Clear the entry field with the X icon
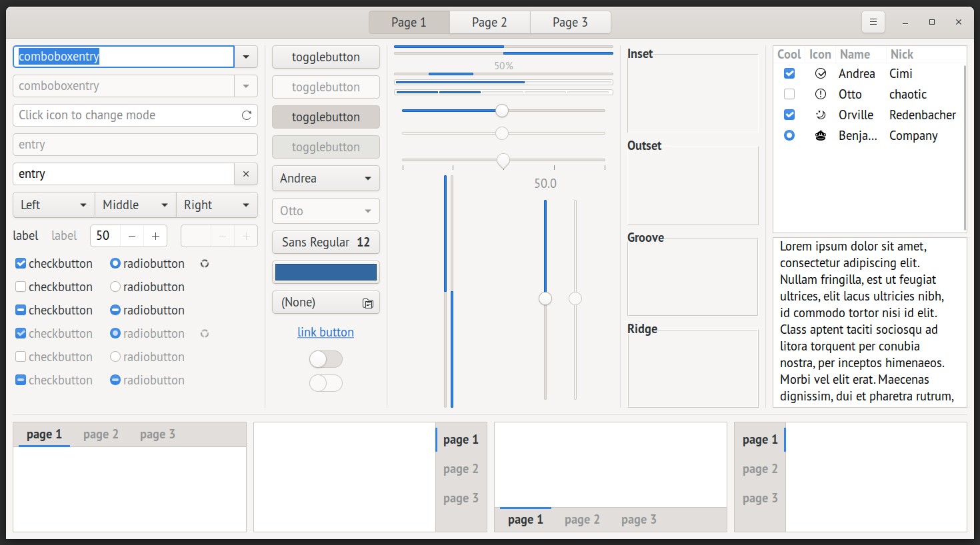Screen dimensions: 980x545 point(246,174)
